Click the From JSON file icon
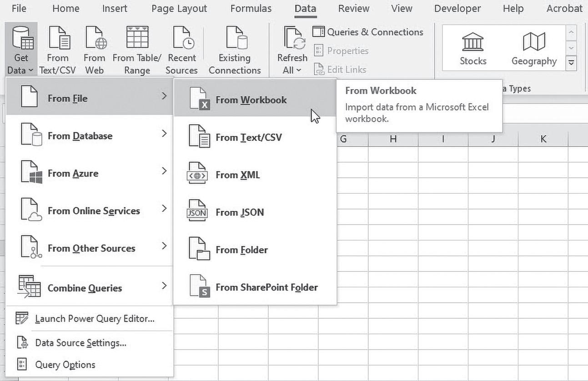The height and width of the screenshot is (381, 588). (198, 211)
